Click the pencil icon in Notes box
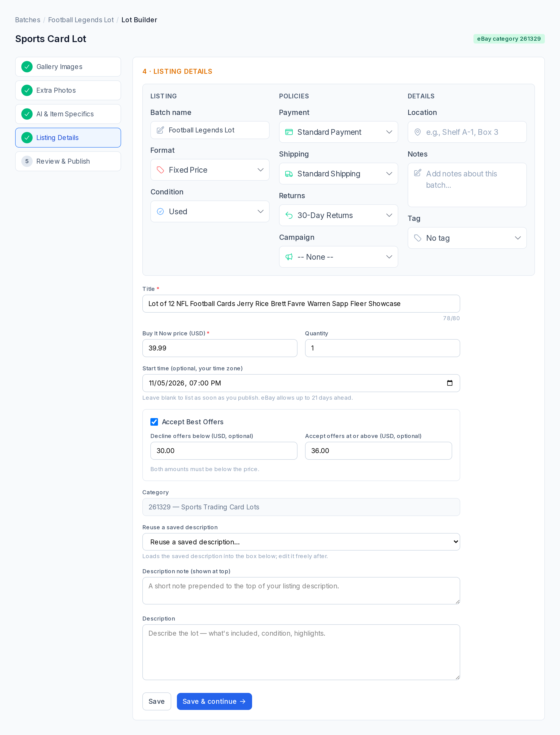 pos(418,173)
